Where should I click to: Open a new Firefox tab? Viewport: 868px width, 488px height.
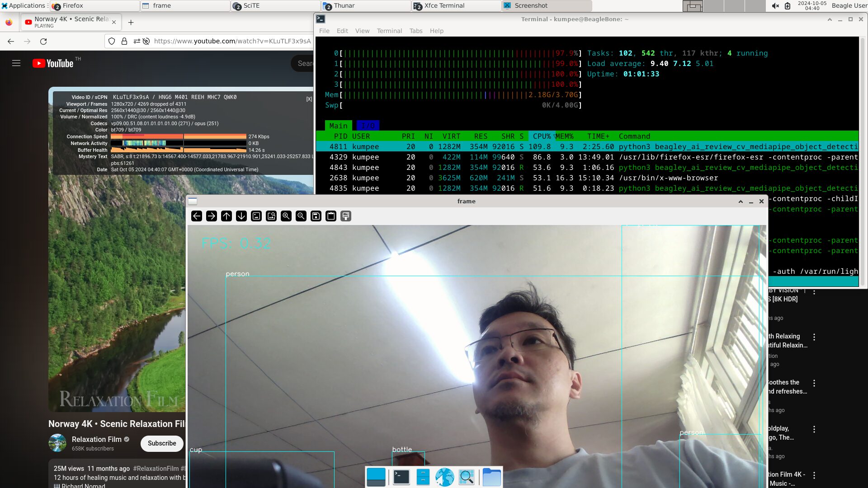(x=131, y=22)
